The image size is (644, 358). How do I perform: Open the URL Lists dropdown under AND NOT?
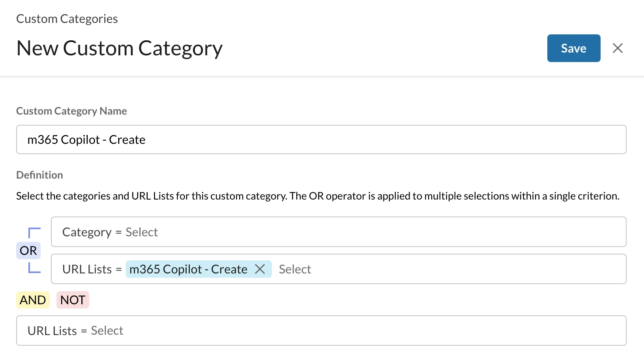(321, 331)
